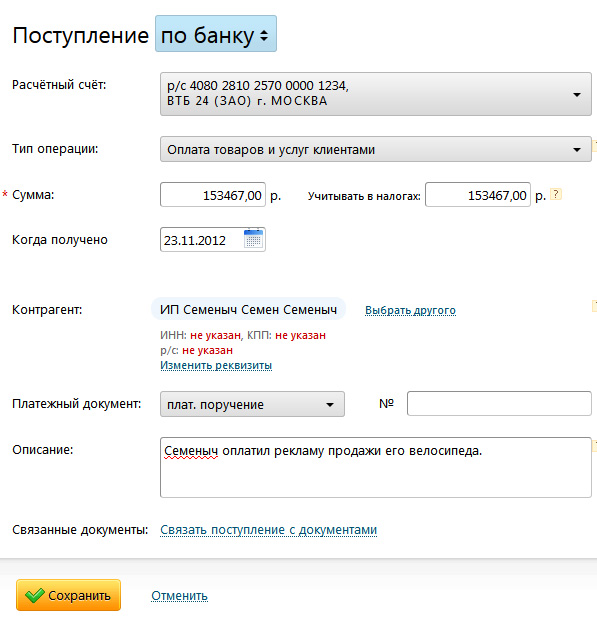
Task: Click the up-down arrows beside 'по банку'
Action: point(264,36)
